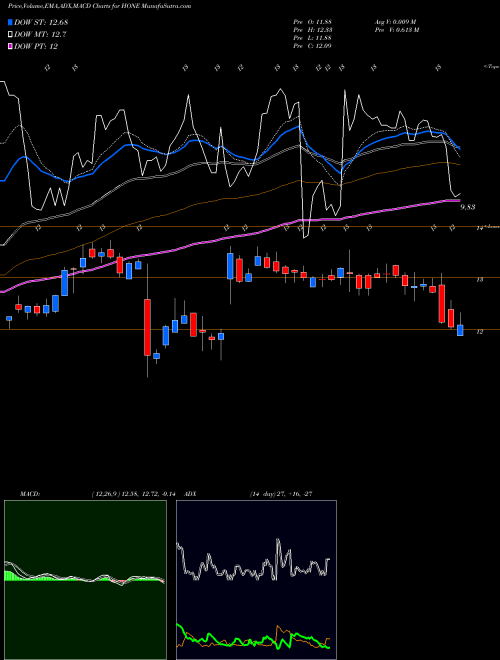The height and width of the screenshot is (660, 500).
Task: Click the 9.83 value label by the magenta line
Action: [x=468, y=207]
